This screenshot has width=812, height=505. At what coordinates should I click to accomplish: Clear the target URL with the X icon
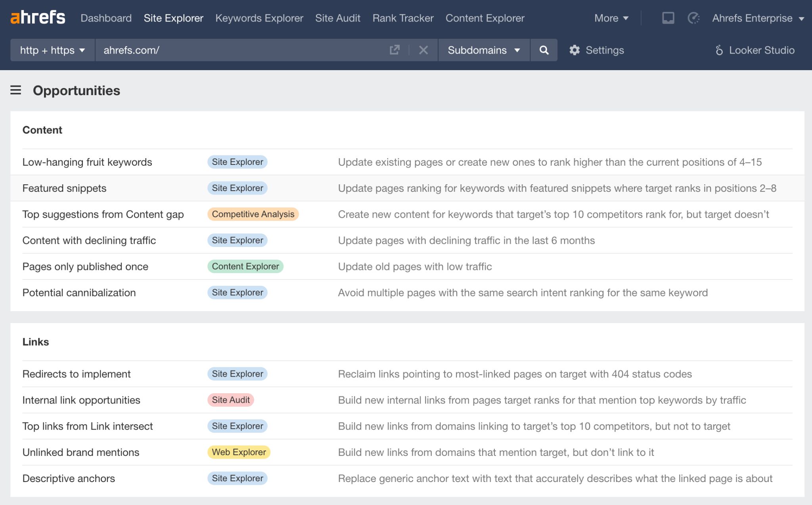tap(423, 50)
